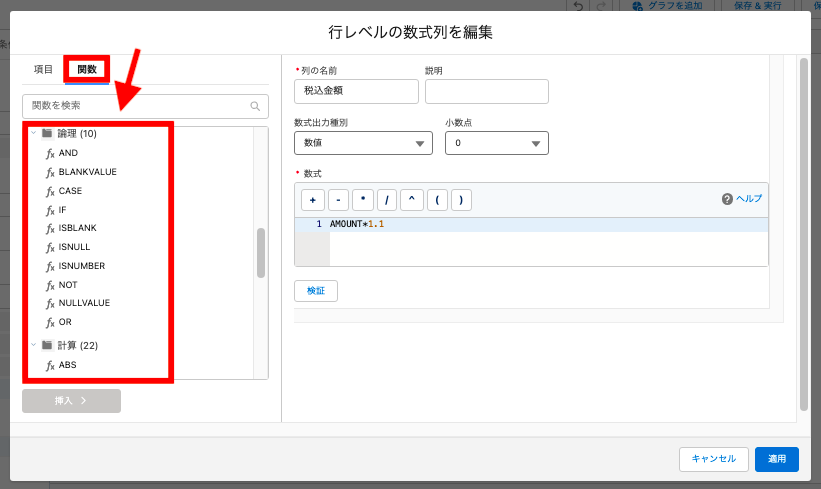This screenshot has width=821, height=489.
Task: Click the plus operator button
Action: pos(312,199)
